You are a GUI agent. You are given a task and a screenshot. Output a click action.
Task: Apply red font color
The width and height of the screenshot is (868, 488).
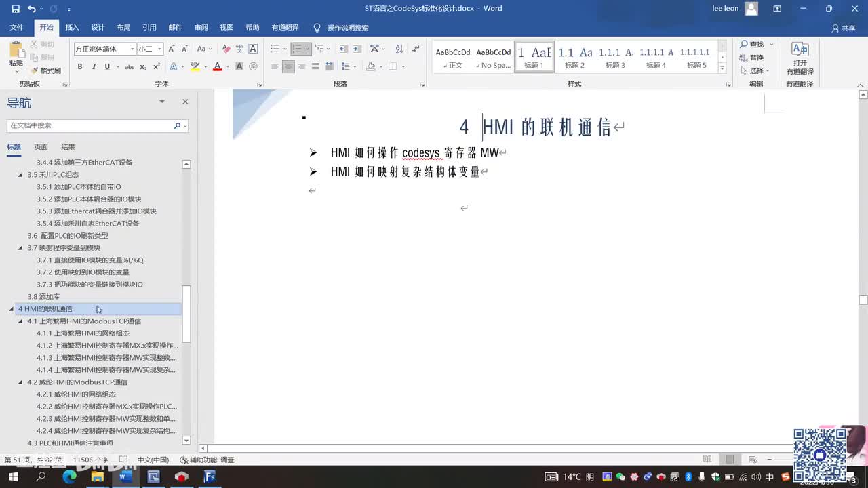217,66
